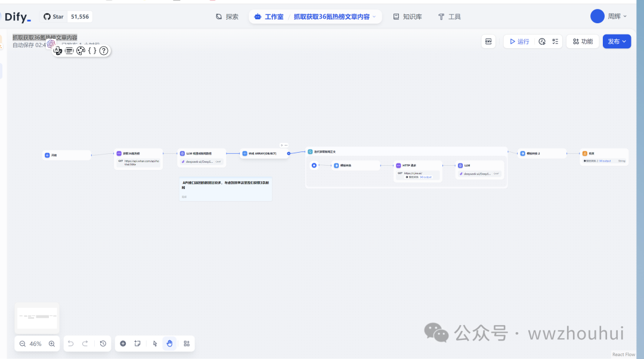Viewport: 644px width, 359px height.
Task: Open the 功能 features button
Action: click(583, 41)
